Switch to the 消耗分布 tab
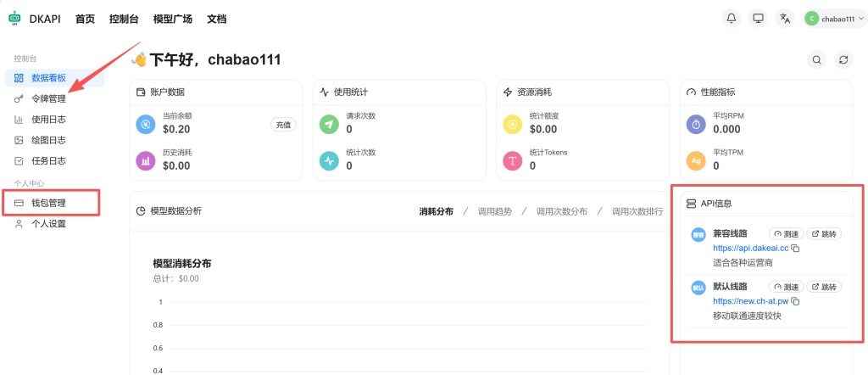This screenshot has width=868, height=375. click(437, 211)
